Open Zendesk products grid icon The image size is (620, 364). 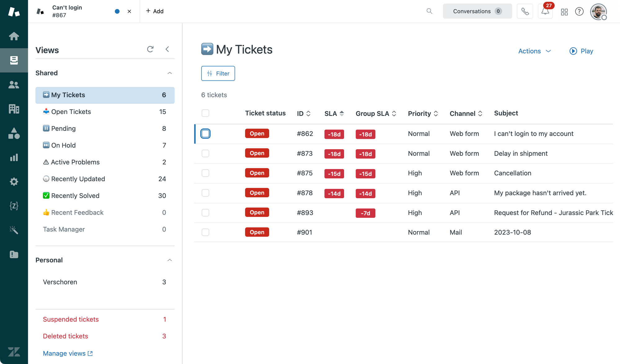(564, 11)
